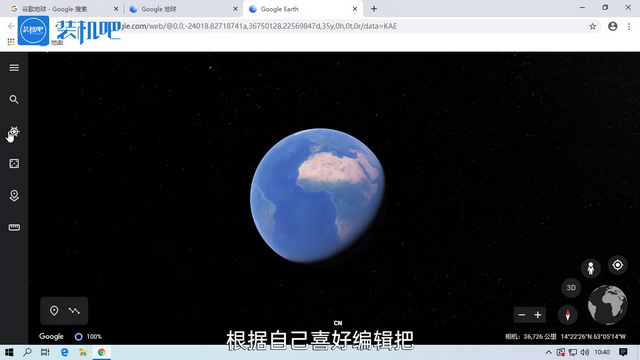Add a placemark with the pin button
The height and width of the screenshot is (360, 640).
[54, 311]
